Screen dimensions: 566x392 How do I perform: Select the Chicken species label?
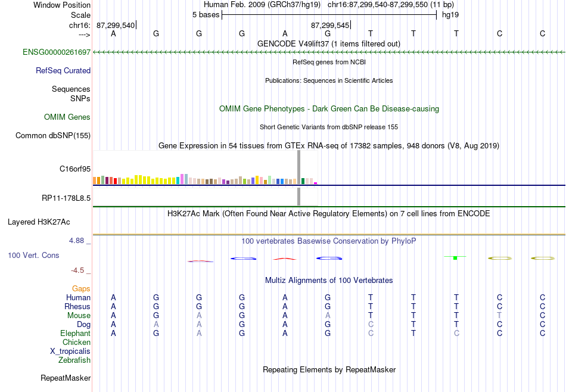click(76, 343)
